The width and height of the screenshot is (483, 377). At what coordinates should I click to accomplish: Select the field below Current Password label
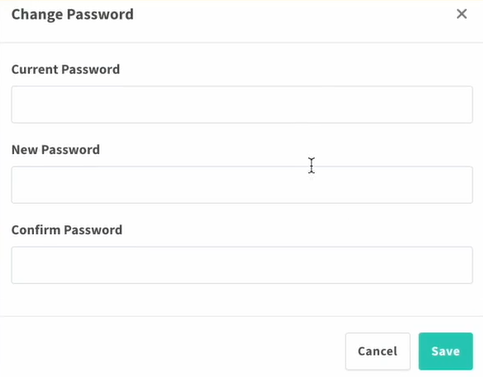[242, 105]
